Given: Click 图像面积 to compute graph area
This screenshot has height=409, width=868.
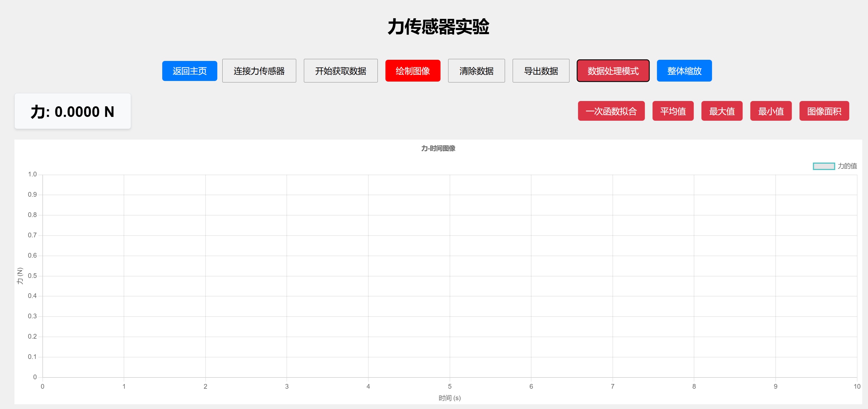Looking at the screenshot, I should coord(824,111).
